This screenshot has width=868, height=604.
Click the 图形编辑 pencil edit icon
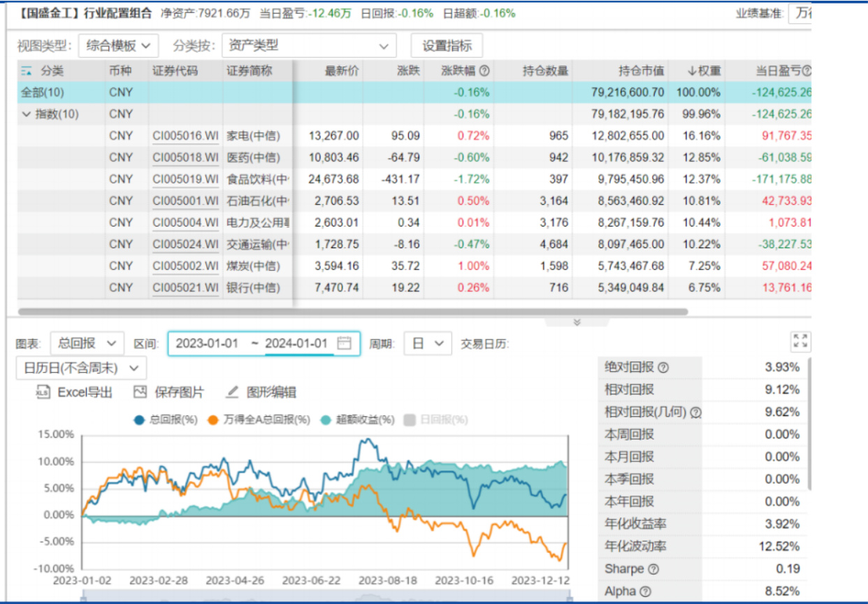[233, 392]
